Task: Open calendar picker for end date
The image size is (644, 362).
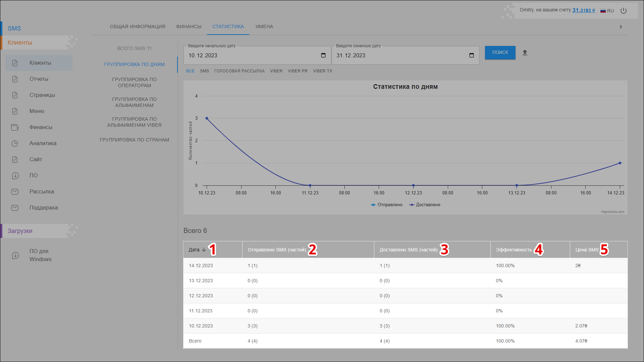Action: pyautogui.click(x=472, y=55)
